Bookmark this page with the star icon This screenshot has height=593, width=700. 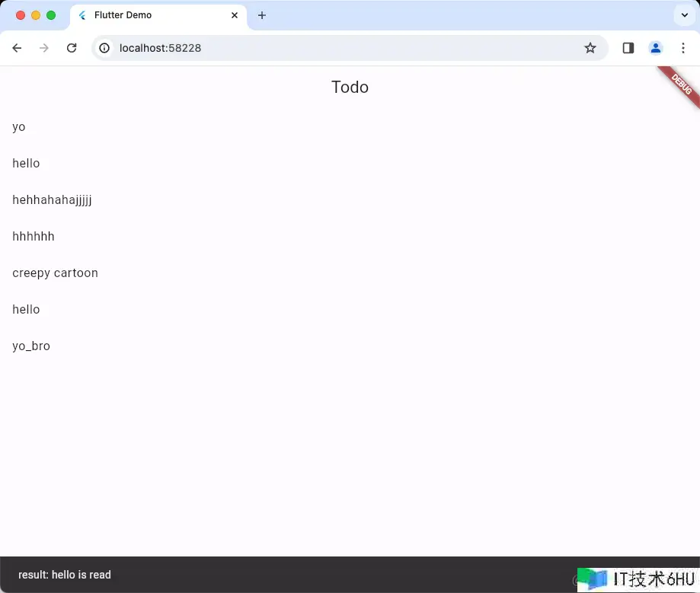pos(590,48)
